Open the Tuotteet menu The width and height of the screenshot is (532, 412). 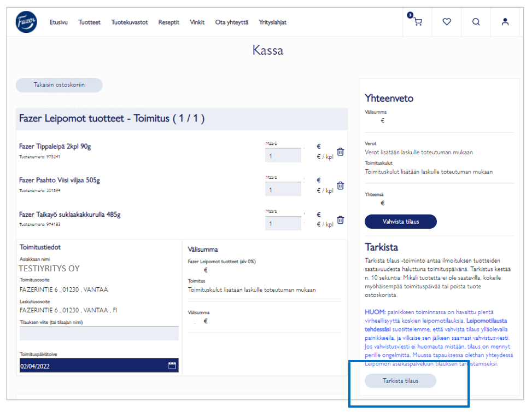click(x=89, y=22)
